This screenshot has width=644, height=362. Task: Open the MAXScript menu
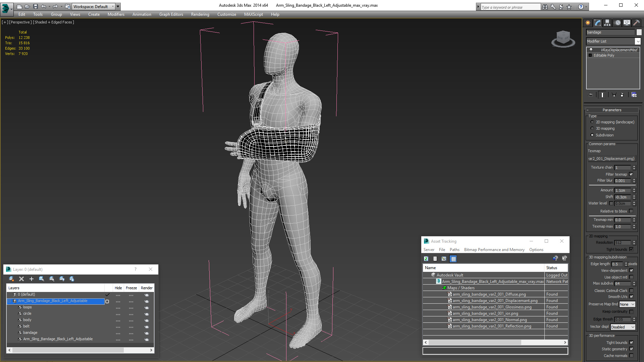tap(253, 14)
